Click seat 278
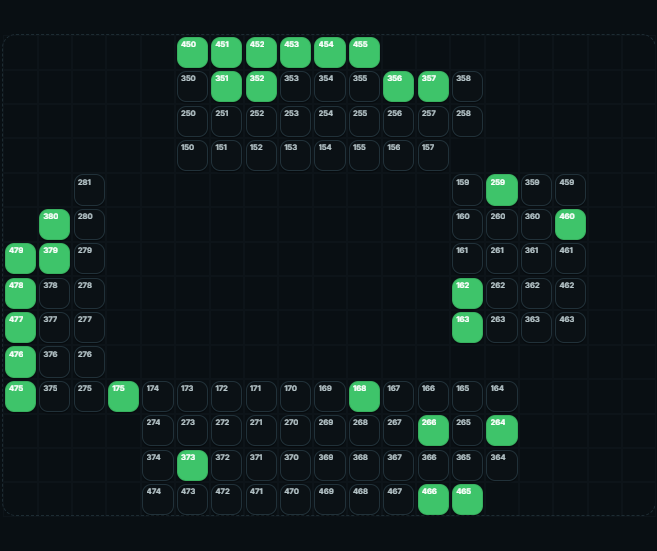This screenshot has height=551, width=657. (x=89, y=293)
